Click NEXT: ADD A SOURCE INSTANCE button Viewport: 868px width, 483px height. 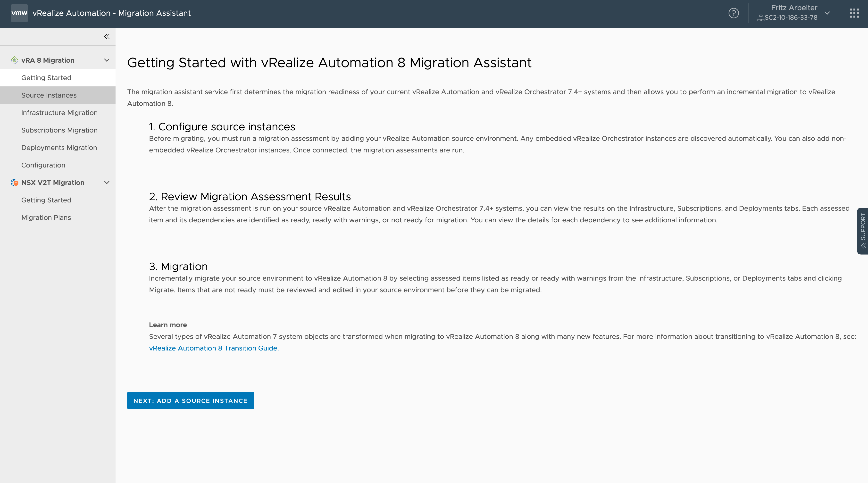190,400
